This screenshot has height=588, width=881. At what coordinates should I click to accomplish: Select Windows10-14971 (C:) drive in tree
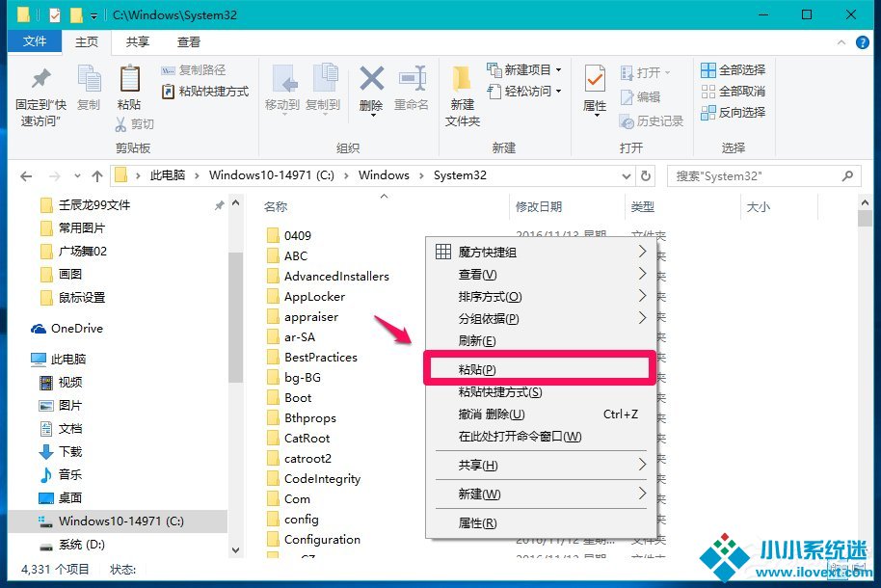118,521
